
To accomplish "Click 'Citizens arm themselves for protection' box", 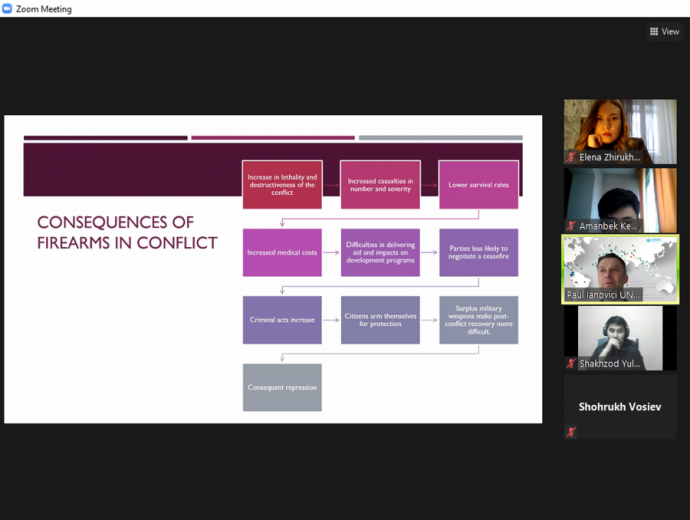I will [x=380, y=320].
